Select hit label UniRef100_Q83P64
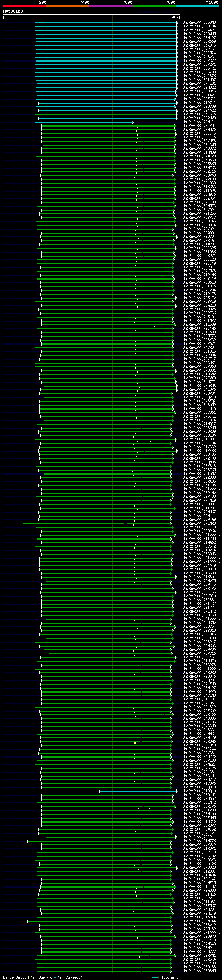The image size is (222, 980). 199,531
